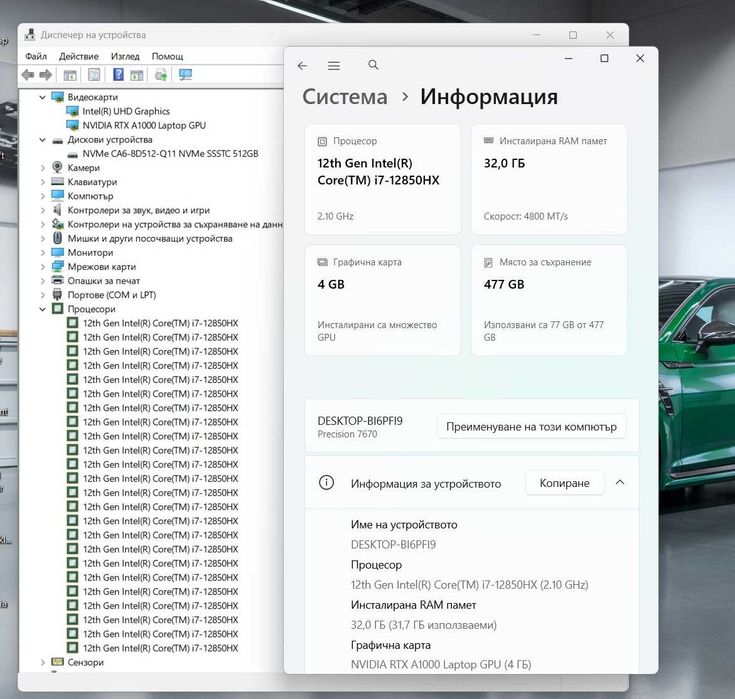Click the printer icon of Опашки за печат
Image resolution: width=735 pixels, height=699 pixels.
click(x=57, y=280)
